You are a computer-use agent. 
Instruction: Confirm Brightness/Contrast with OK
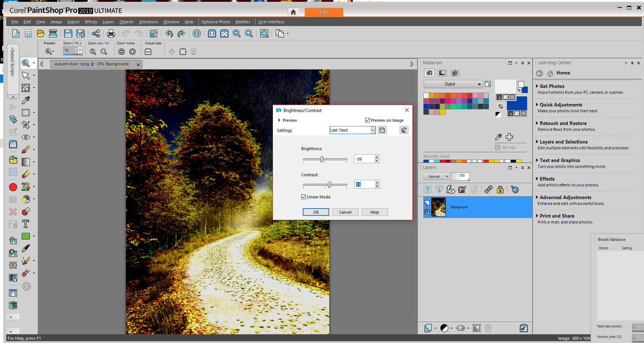pos(316,212)
